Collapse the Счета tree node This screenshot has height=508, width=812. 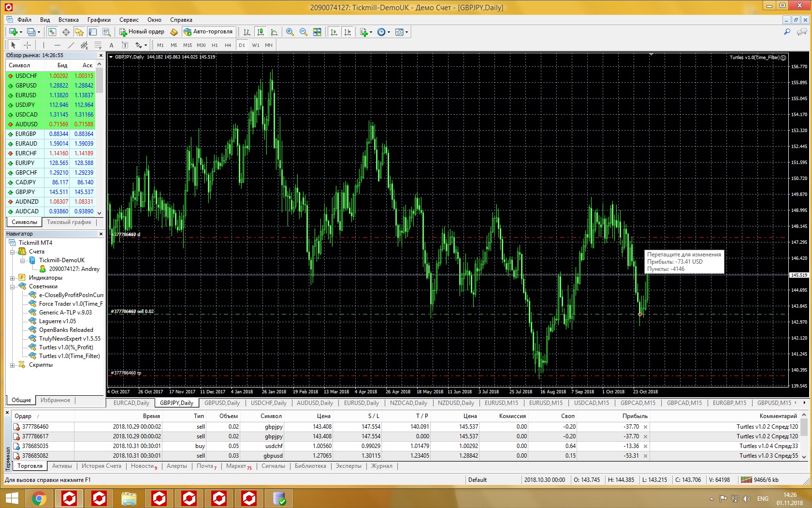click(x=13, y=252)
